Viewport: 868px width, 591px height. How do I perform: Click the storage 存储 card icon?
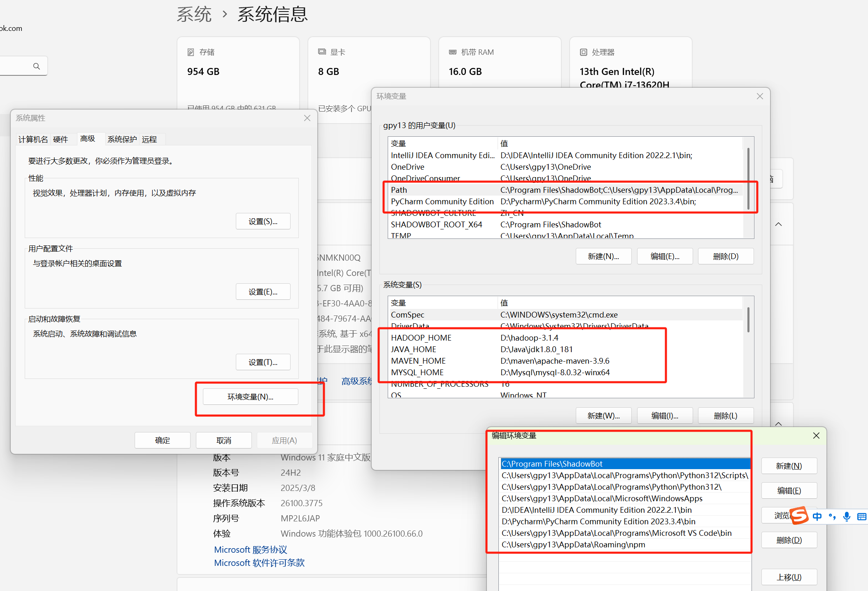(191, 52)
